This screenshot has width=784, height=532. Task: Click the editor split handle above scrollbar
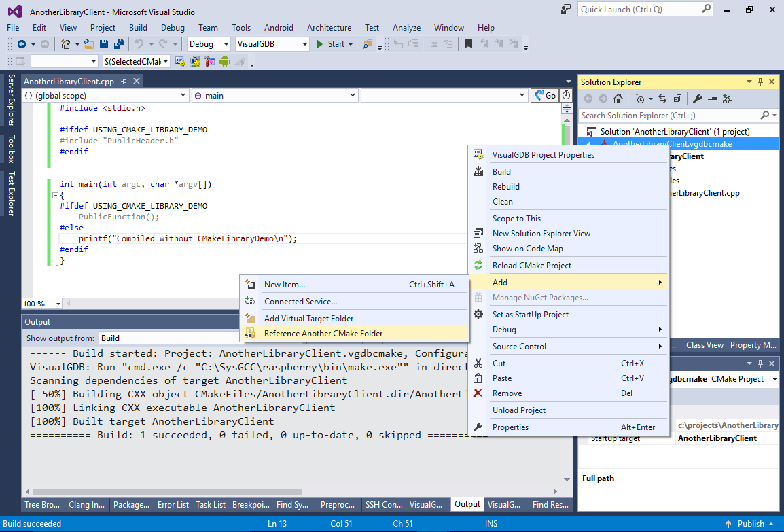pyautogui.click(x=567, y=108)
